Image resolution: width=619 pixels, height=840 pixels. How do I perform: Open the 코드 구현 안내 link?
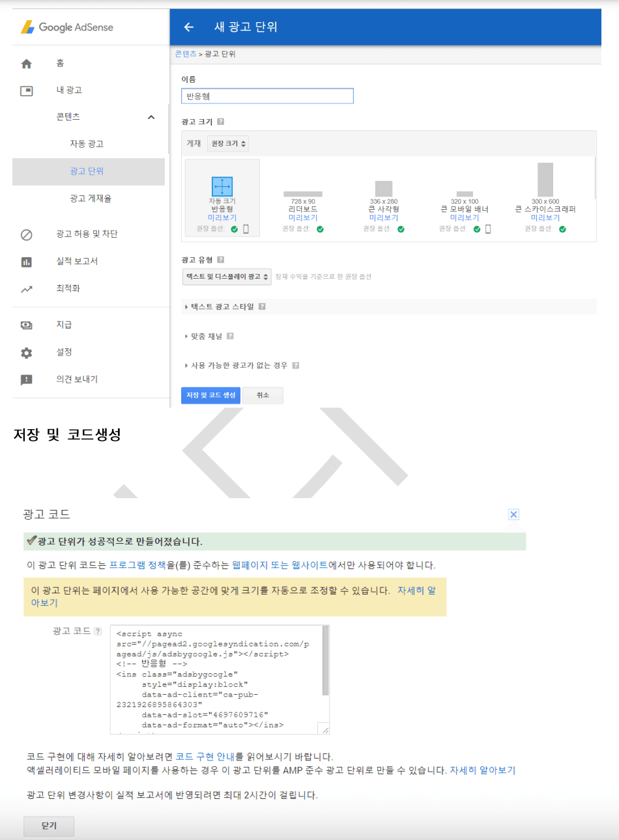(205, 757)
